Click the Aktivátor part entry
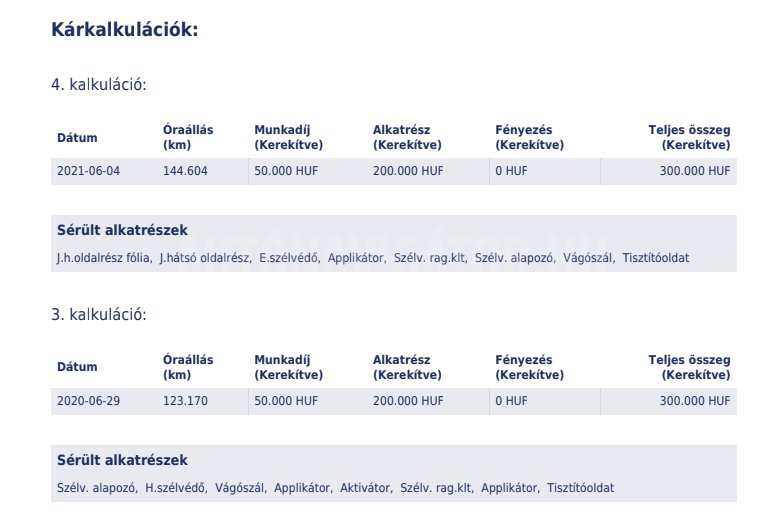This screenshot has width=782, height=522. [x=365, y=488]
